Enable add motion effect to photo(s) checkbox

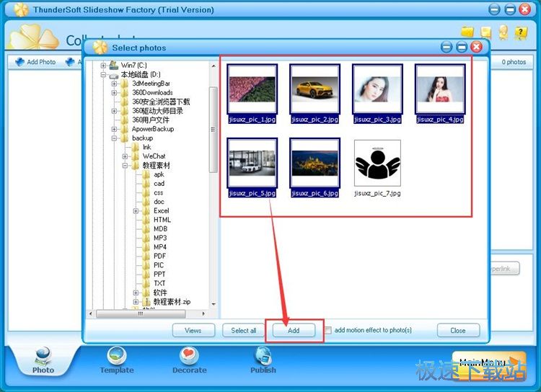click(x=328, y=330)
